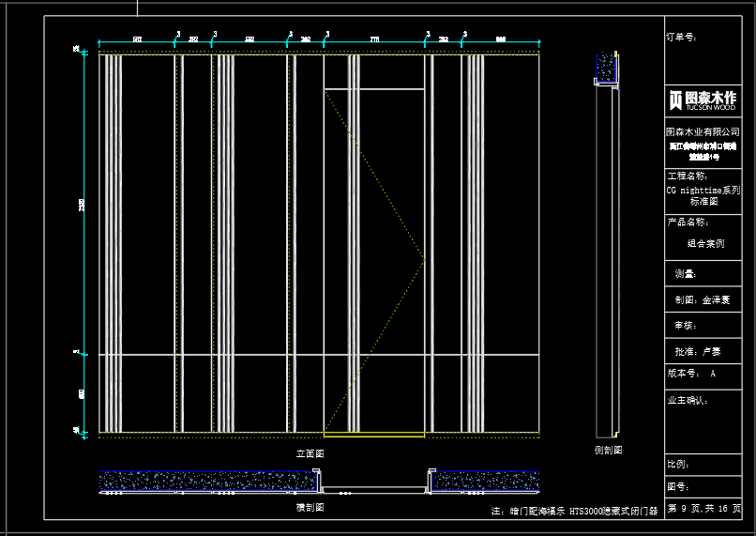
Task: Select the yellow door threshold line in elevation
Action: point(373,434)
